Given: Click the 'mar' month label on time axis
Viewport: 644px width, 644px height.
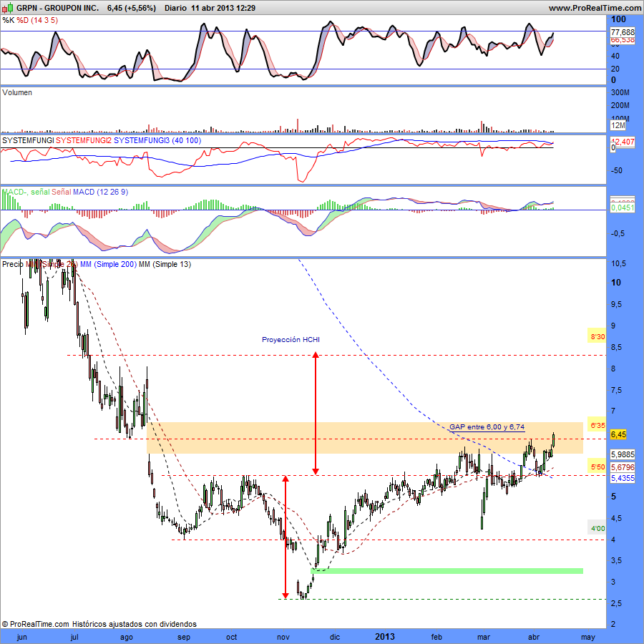Looking at the screenshot, I should [484, 637].
